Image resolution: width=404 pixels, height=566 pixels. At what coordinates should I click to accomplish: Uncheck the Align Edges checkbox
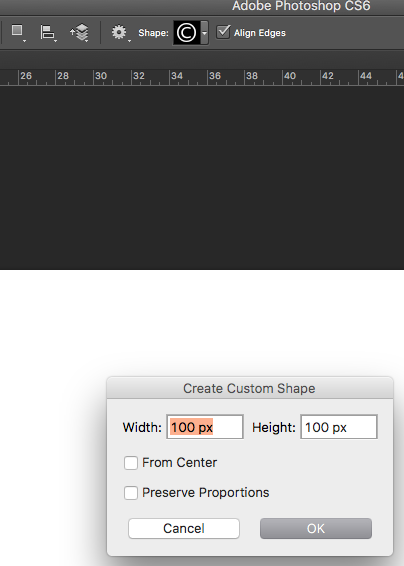[223, 32]
